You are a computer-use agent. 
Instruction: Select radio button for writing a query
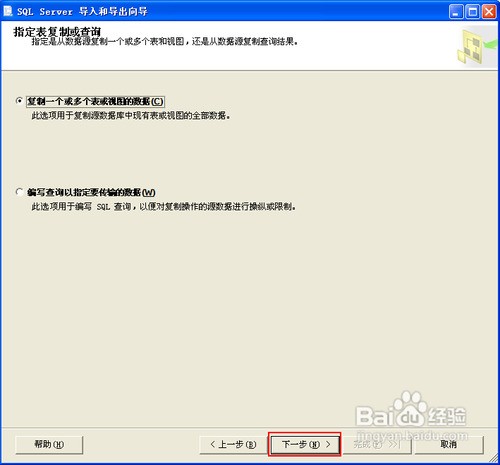(x=19, y=192)
